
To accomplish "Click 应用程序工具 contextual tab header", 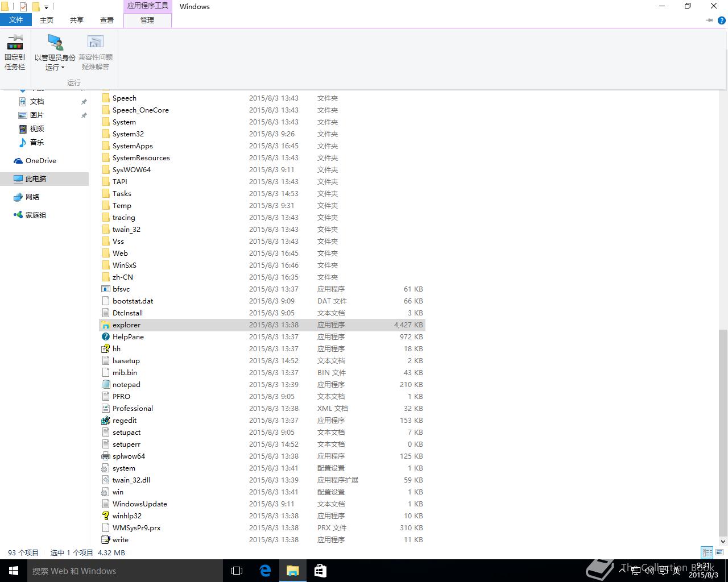I will [x=147, y=6].
